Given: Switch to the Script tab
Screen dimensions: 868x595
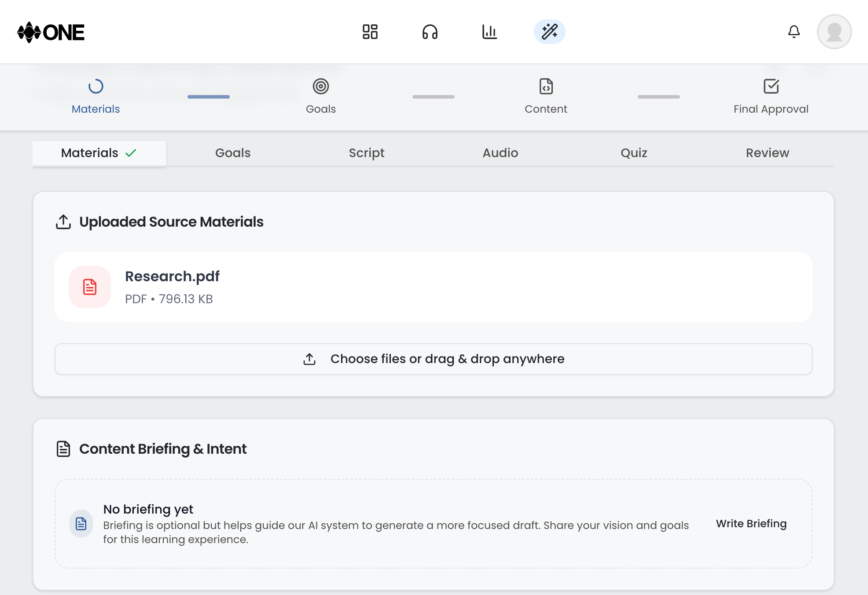Looking at the screenshot, I should point(367,153).
